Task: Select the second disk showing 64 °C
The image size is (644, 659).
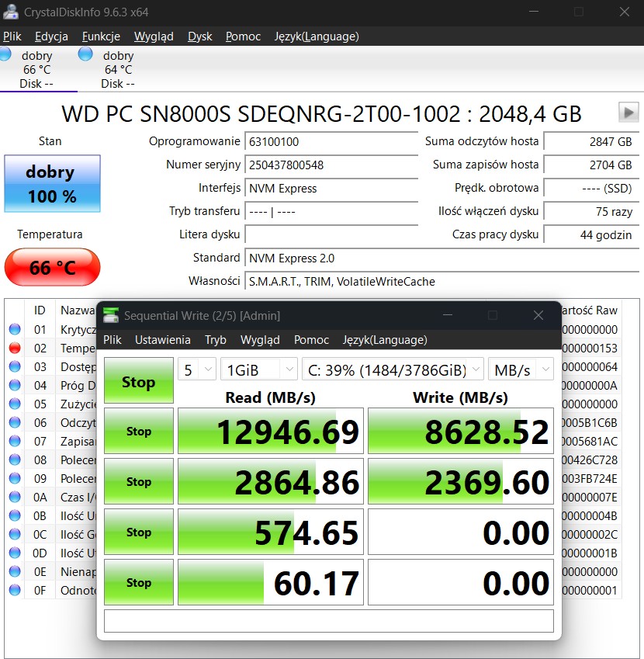Action: (85, 54)
